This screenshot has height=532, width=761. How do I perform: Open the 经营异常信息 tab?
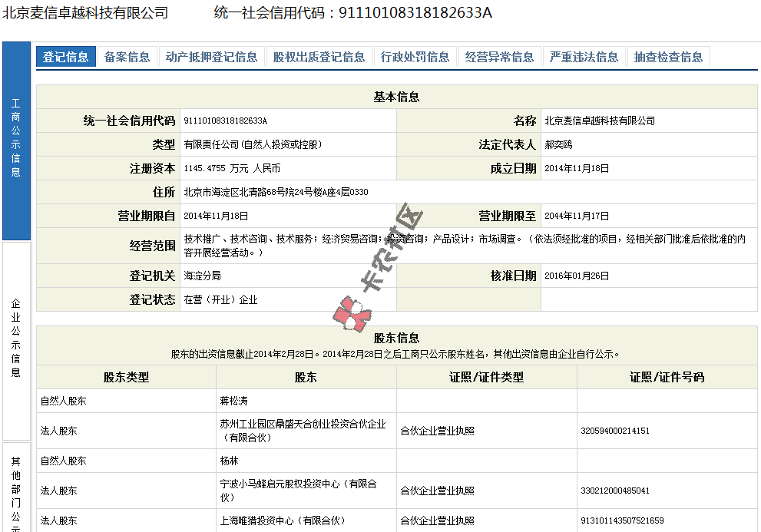pos(499,57)
